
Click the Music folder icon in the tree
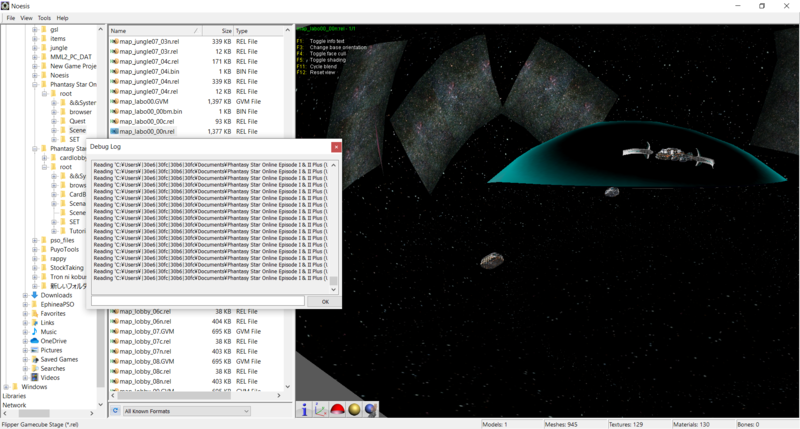coord(35,332)
